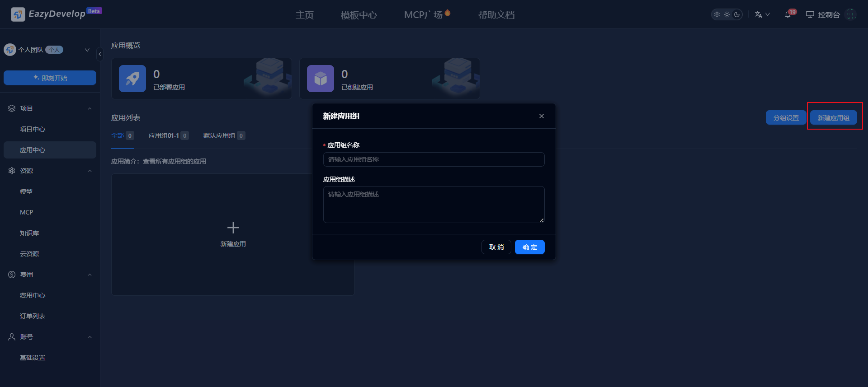
Task: Select the 默认应用组 tab
Action: coord(224,135)
